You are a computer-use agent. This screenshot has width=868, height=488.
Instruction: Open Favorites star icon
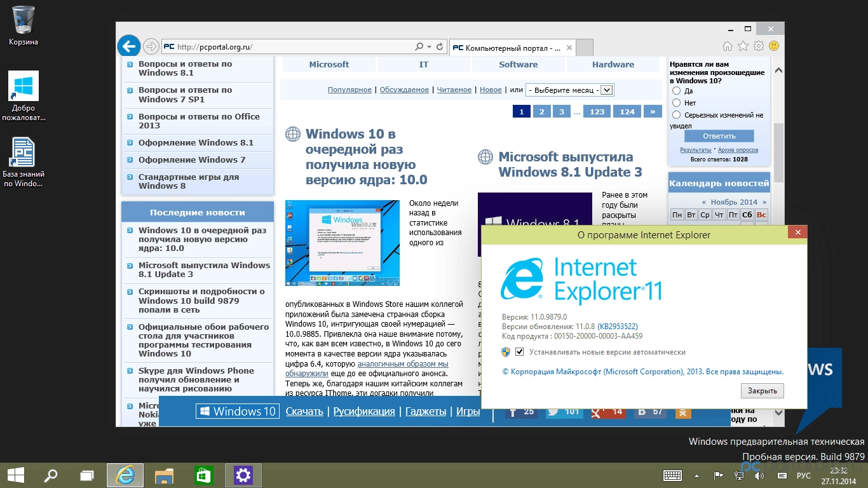[x=743, y=46]
